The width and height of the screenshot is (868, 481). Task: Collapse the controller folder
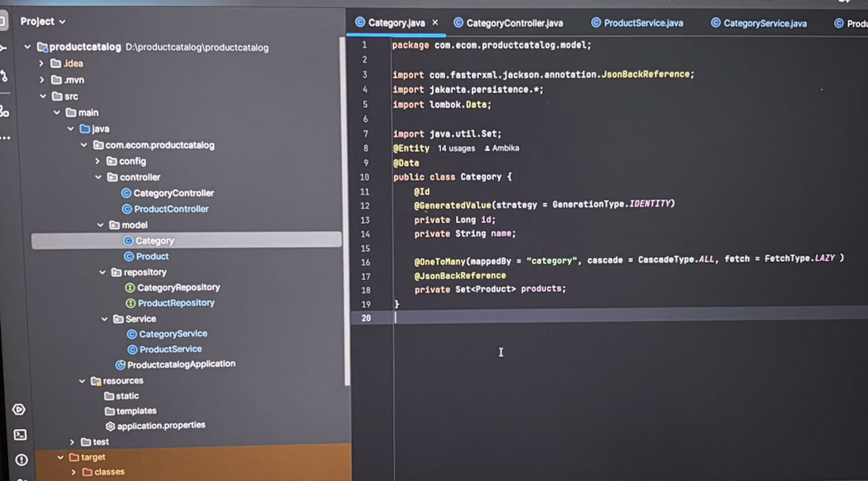(x=98, y=177)
